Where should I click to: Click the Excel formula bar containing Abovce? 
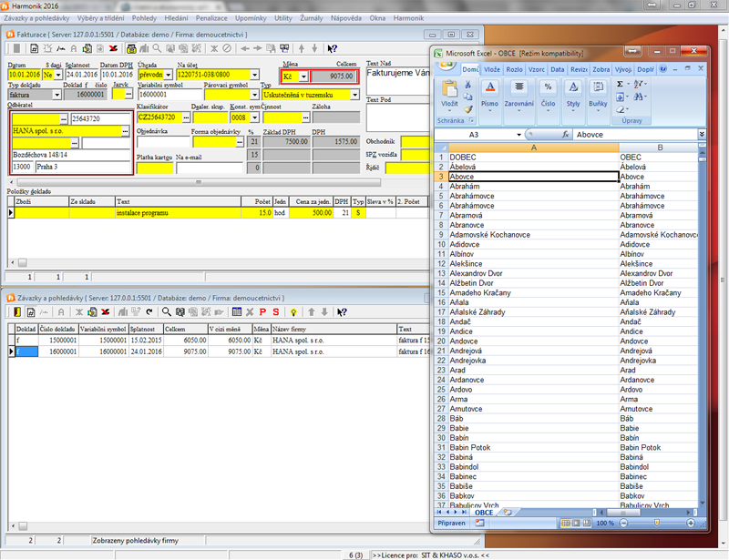coord(634,134)
